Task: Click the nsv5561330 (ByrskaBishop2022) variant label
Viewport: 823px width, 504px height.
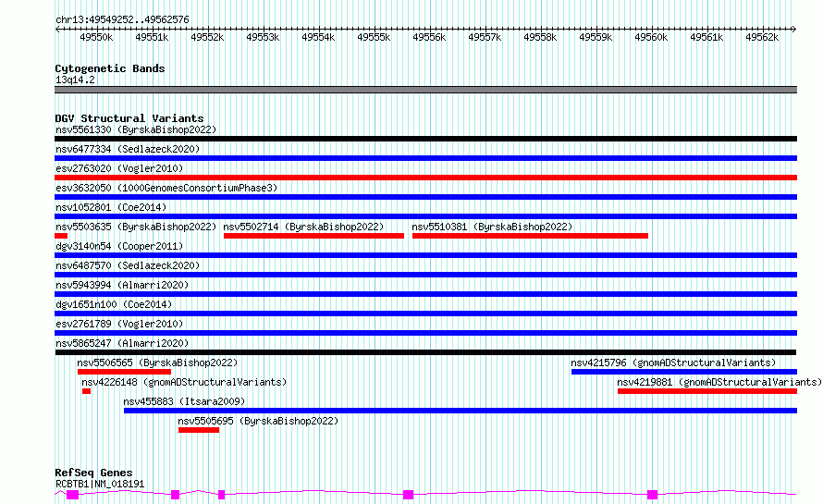Action: coord(136,129)
